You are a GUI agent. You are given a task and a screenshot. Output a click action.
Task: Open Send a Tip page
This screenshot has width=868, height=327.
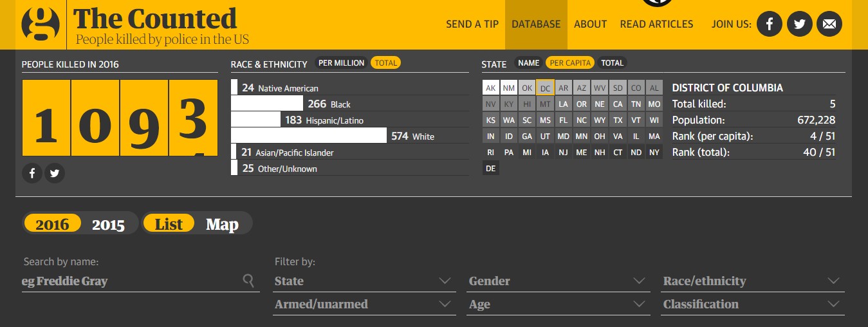tap(472, 24)
